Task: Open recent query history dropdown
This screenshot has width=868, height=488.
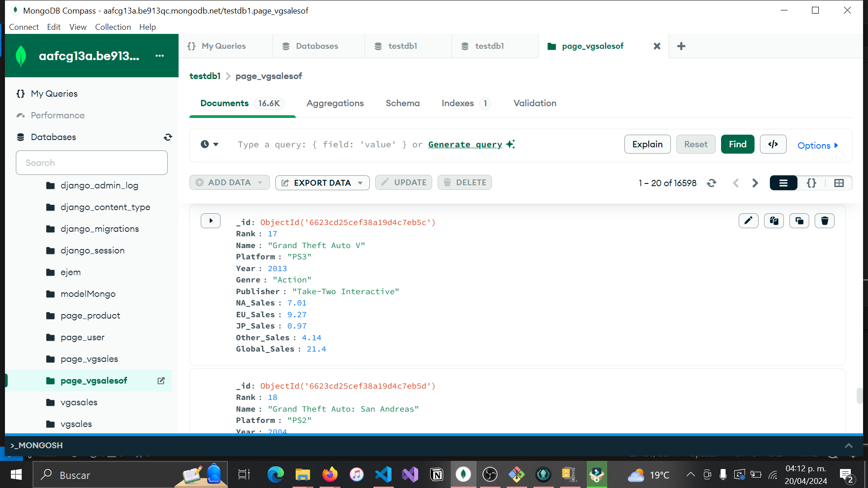Action: [x=209, y=144]
